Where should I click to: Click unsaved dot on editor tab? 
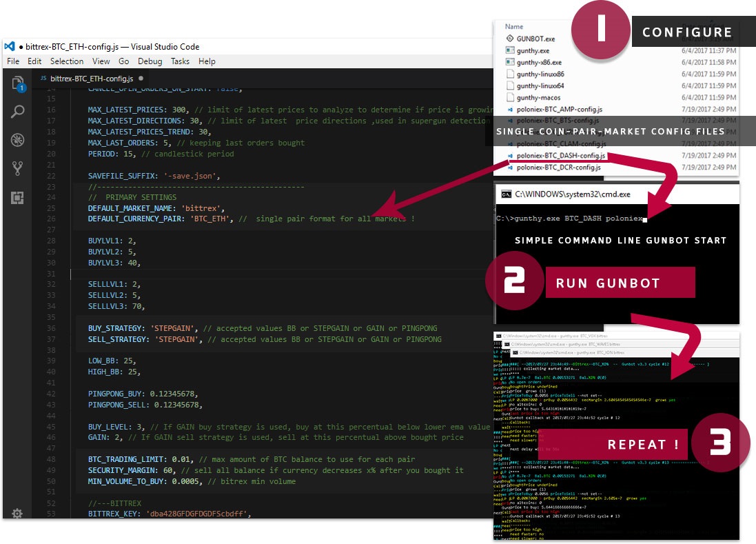tap(141, 78)
